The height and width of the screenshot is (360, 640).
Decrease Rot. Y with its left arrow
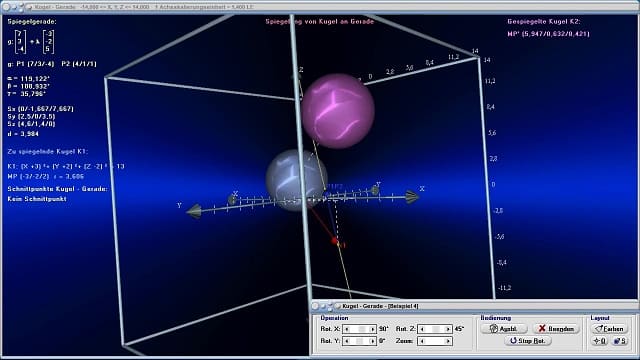pos(347,341)
